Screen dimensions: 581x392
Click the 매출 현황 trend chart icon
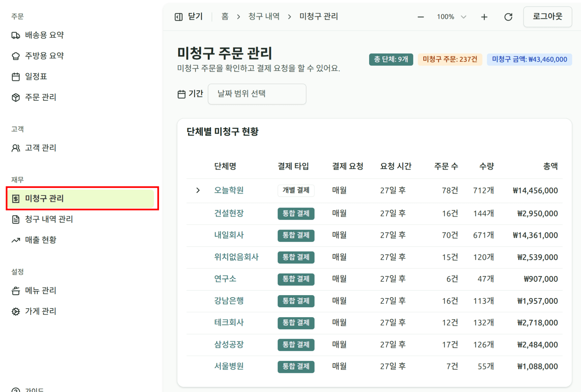pyautogui.click(x=15, y=240)
